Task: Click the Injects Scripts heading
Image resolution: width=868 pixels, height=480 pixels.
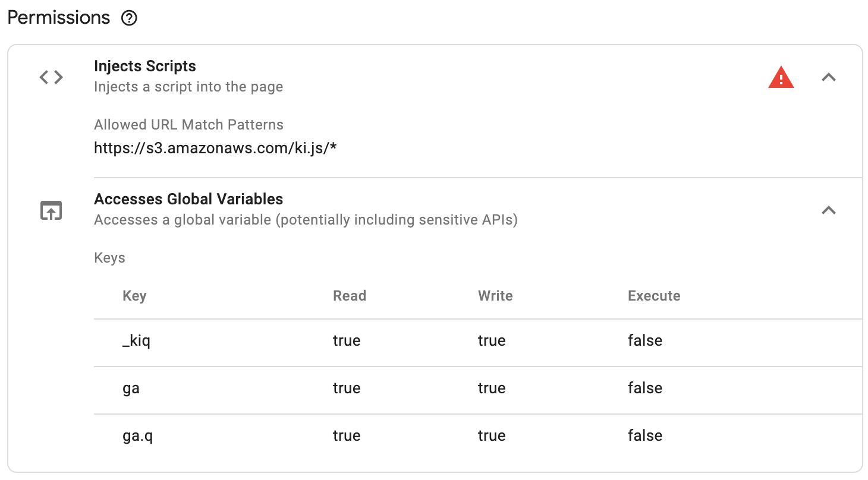Action: tap(145, 66)
